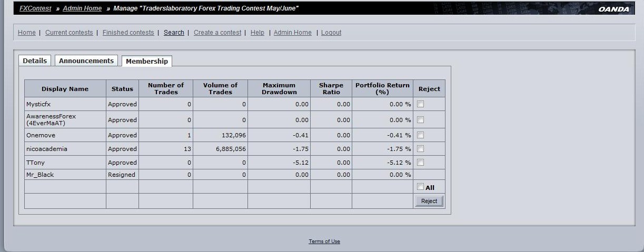Screen dimensions: 644x252
Task: Click the 6,885,056 trade volume cell
Action: click(220, 149)
